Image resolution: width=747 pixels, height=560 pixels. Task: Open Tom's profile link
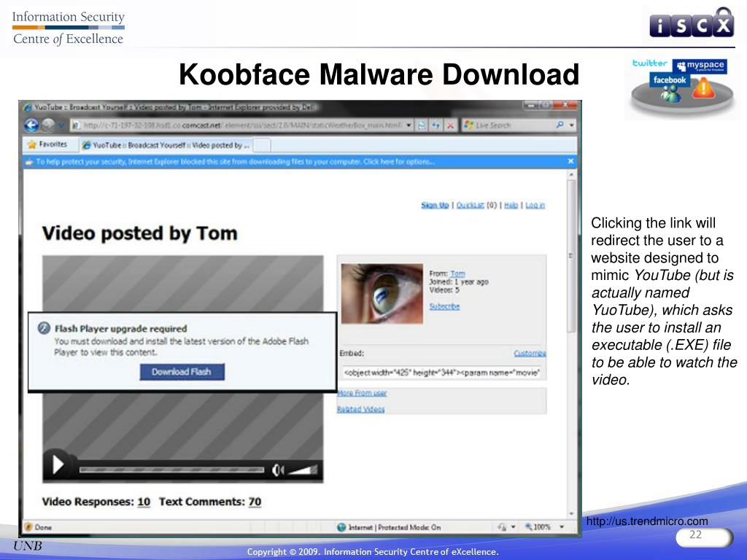coord(457,274)
